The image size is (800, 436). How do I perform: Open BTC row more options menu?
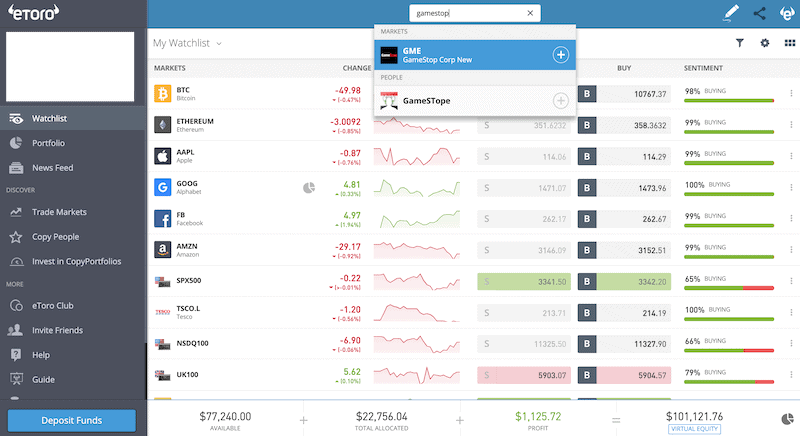(x=791, y=93)
